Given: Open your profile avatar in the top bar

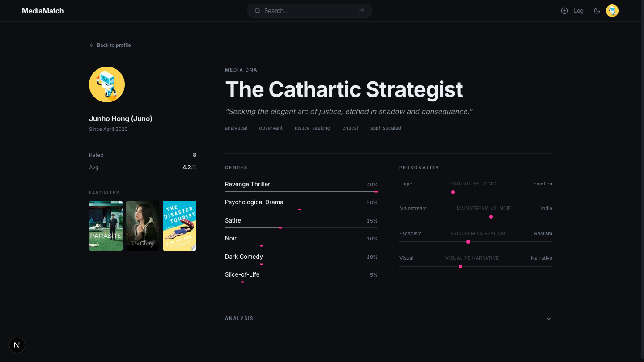Looking at the screenshot, I should [612, 11].
